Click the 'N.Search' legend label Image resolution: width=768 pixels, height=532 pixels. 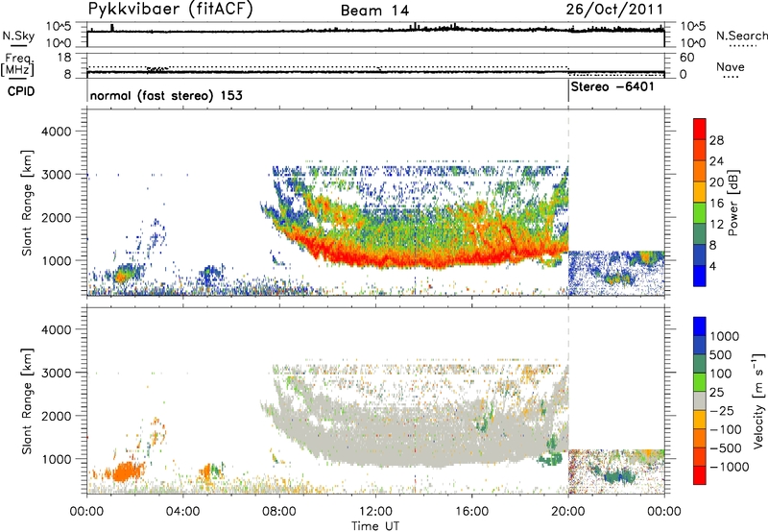pyautogui.click(x=742, y=36)
